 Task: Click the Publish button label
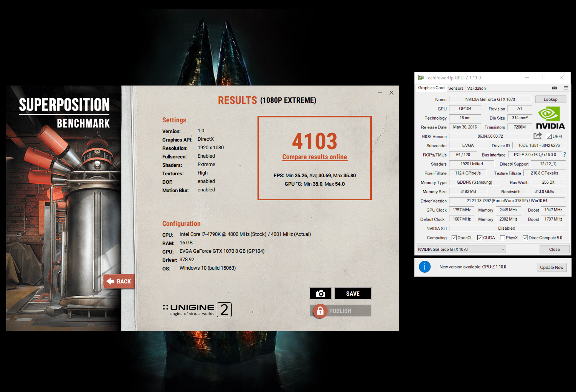[x=340, y=311]
